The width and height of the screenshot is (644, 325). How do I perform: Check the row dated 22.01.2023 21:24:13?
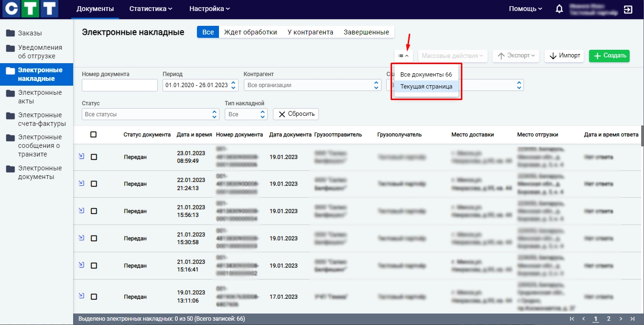[94, 184]
